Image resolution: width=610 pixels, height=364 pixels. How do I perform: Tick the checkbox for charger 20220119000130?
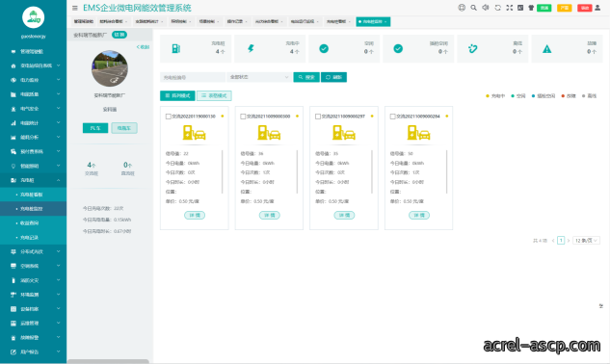168,117
